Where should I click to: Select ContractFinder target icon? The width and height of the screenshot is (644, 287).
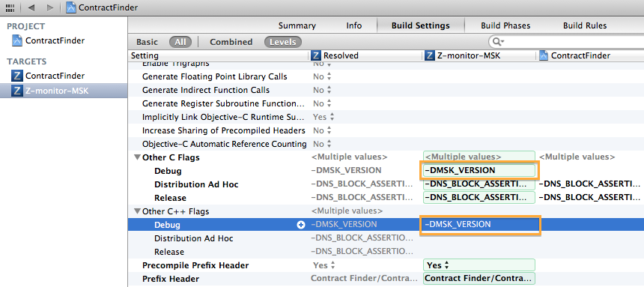[x=16, y=76]
